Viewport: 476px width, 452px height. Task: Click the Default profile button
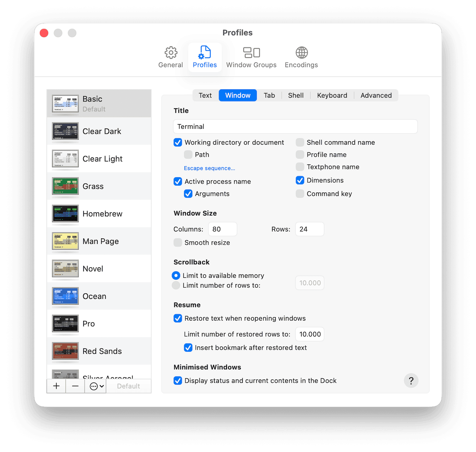click(x=129, y=386)
